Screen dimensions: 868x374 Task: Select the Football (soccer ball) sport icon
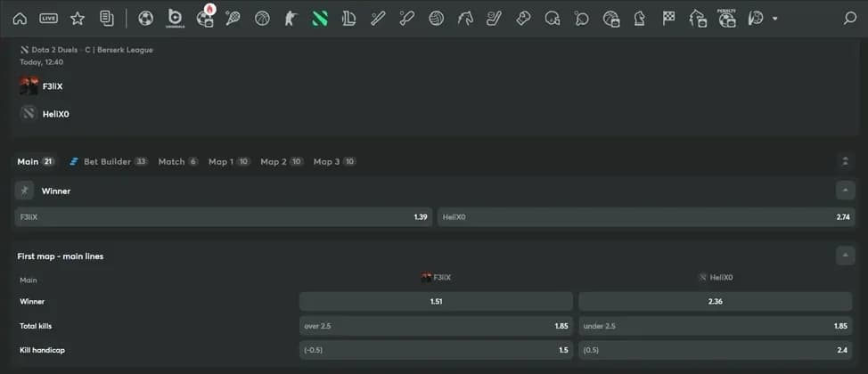click(x=145, y=19)
